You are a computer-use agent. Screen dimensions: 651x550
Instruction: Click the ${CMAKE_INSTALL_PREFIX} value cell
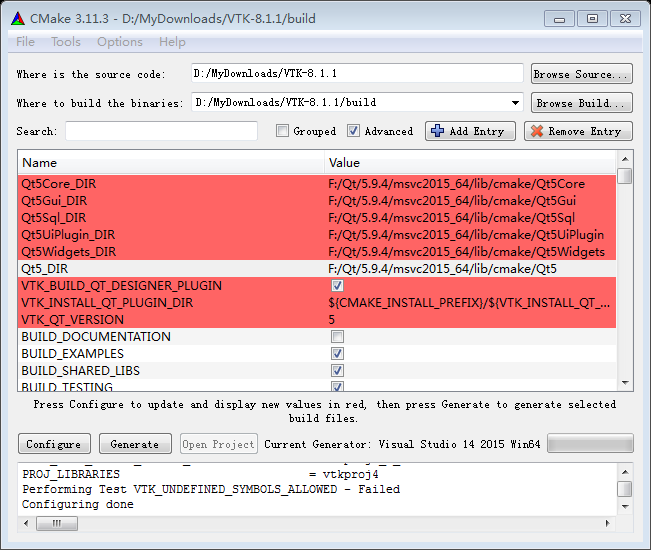click(470, 303)
